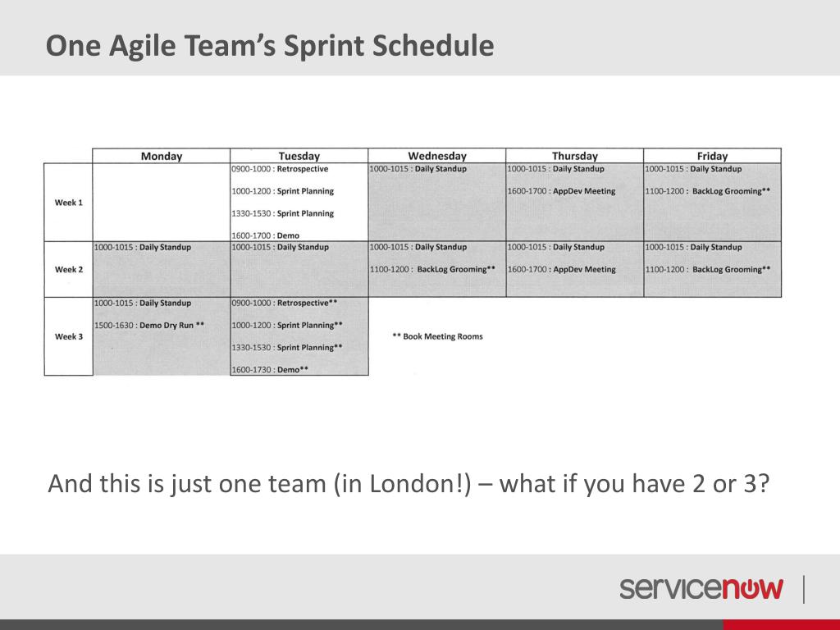840x630 pixels.
Task: Click the 'Book Meeting Rooms' footnote
Action: (x=438, y=336)
